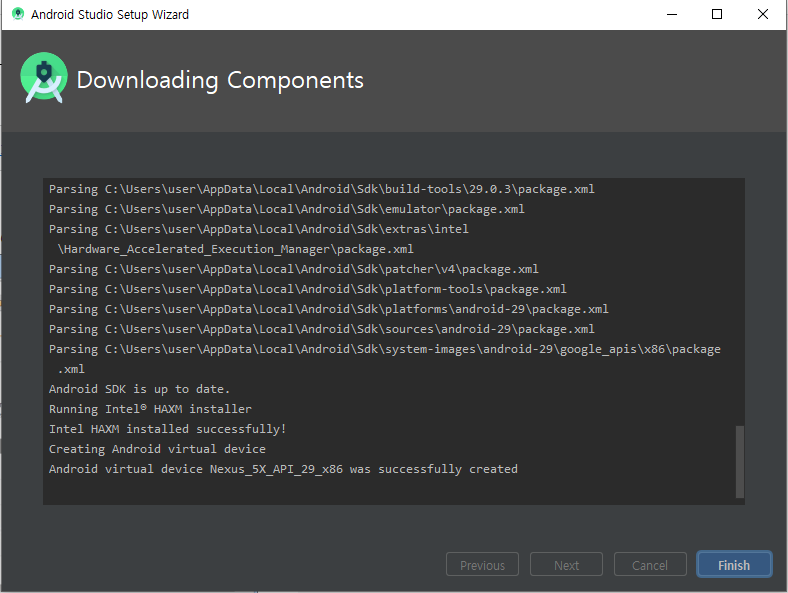Click the emulator\package.xml parsing line
The image size is (788, 593).
tap(286, 209)
